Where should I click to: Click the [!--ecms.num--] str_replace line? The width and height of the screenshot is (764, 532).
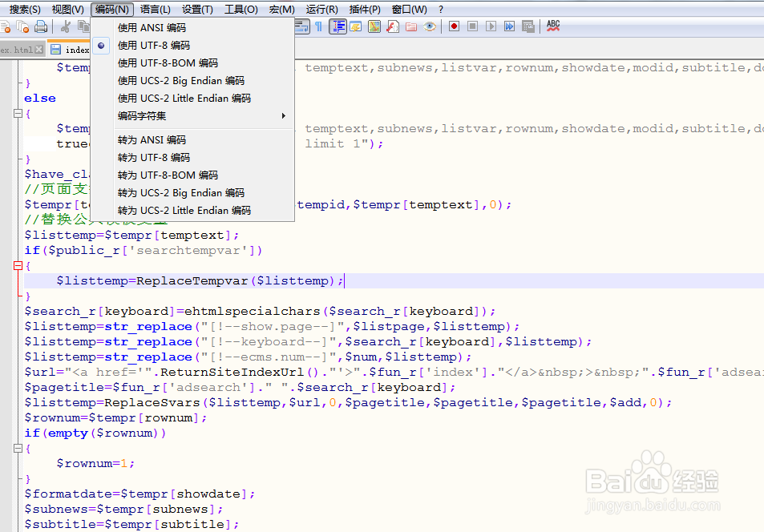coord(248,357)
